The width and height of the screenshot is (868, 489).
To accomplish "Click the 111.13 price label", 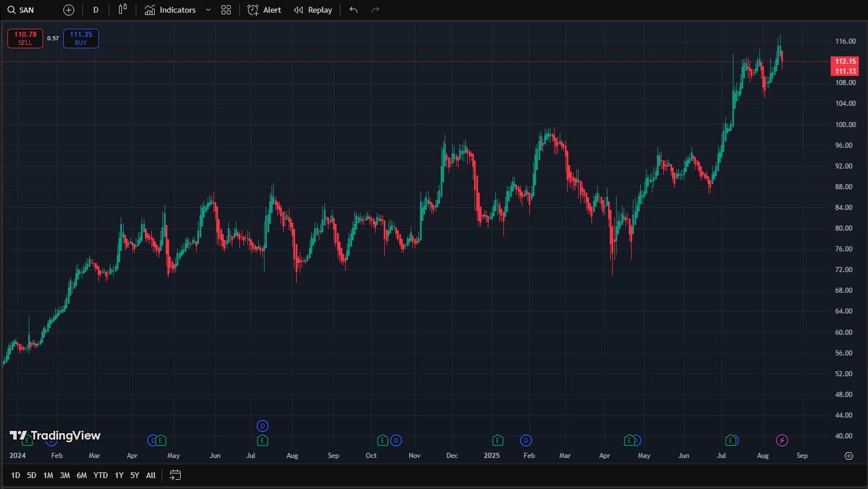I will tap(845, 71).
